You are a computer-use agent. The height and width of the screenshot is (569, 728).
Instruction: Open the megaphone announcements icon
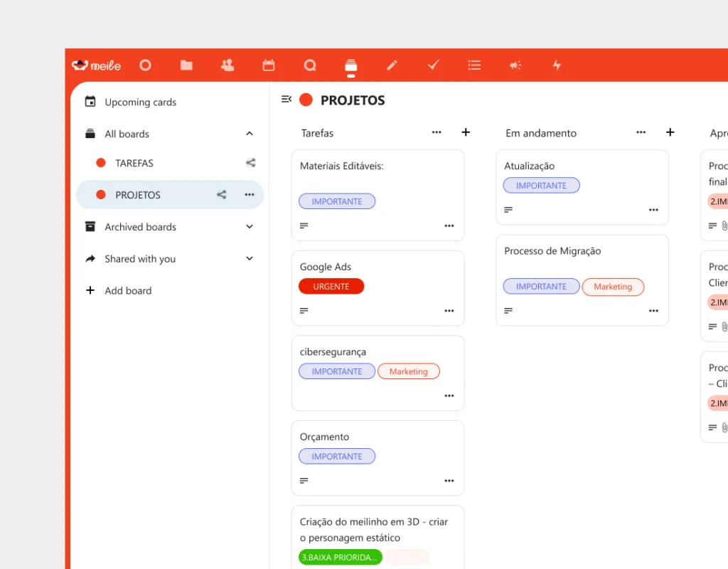[515, 65]
